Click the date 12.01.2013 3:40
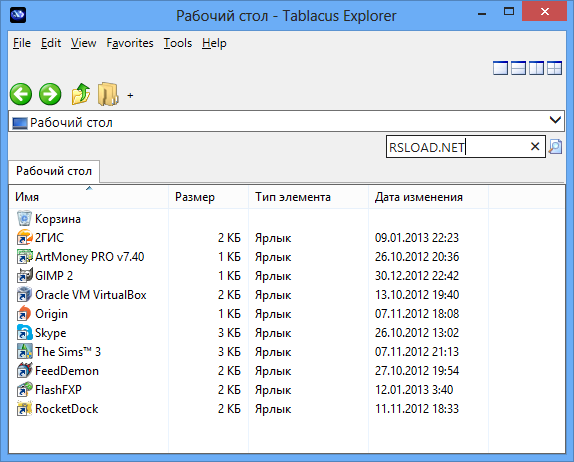The image size is (574, 462). pos(414,390)
